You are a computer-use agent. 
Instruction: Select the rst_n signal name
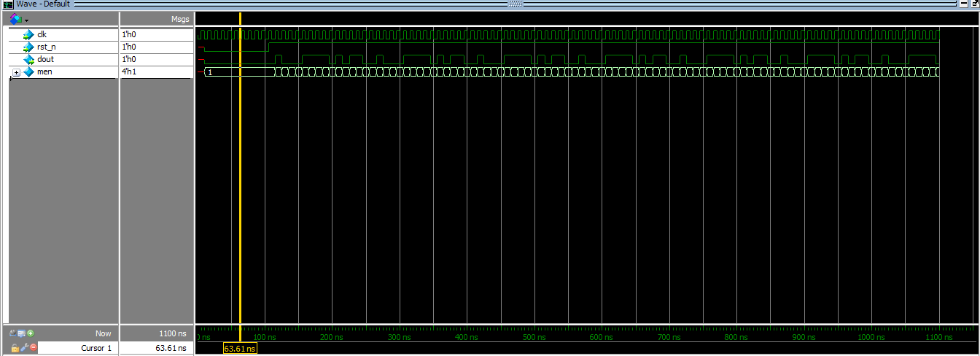pyautogui.click(x=46, y=47)
